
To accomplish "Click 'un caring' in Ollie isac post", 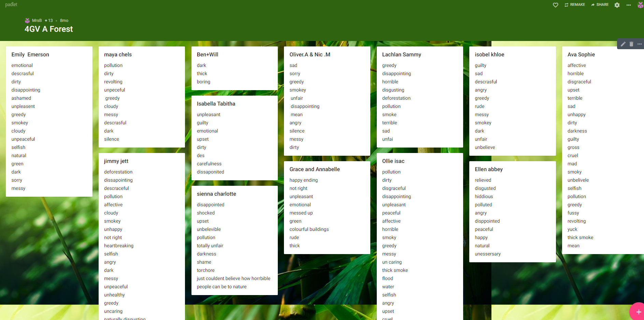I will 392,262.
